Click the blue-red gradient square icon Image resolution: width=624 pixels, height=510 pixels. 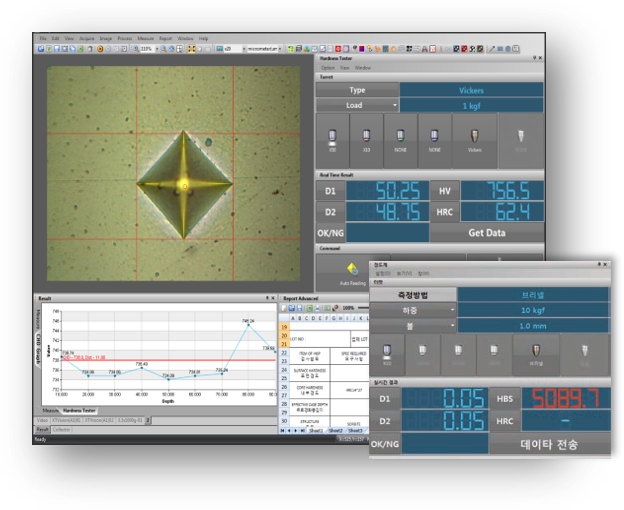pyautogui.click(x=361, y=49)
